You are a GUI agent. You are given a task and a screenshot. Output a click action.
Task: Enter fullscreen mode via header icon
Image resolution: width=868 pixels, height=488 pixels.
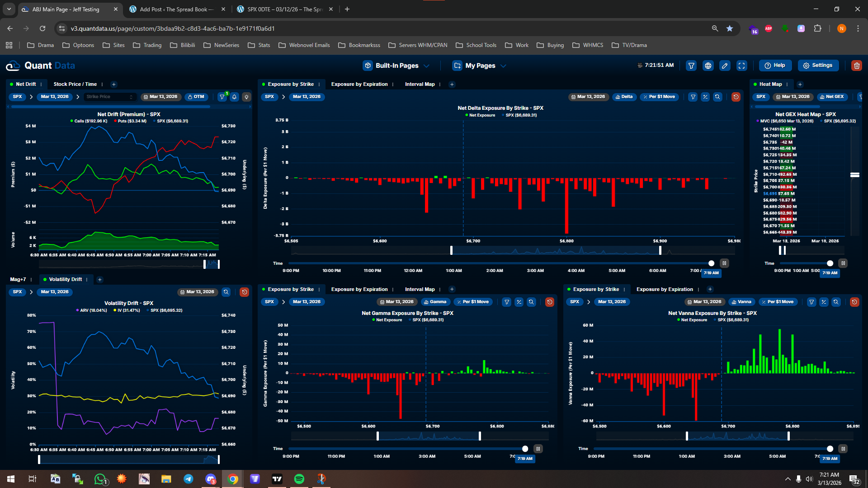742,66
